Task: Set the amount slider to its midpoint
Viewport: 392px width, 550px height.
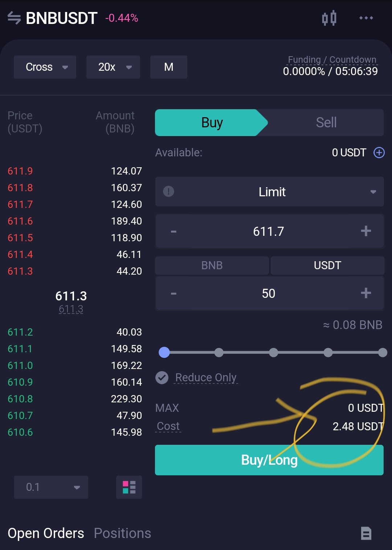Action: pyautogui.click(x=274, y=352)
